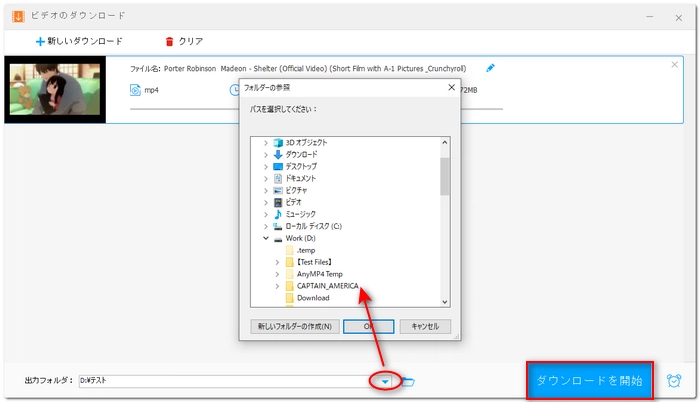Click the .temp folder icon
The height and width of the screenshot is (402, 700).
290,250
